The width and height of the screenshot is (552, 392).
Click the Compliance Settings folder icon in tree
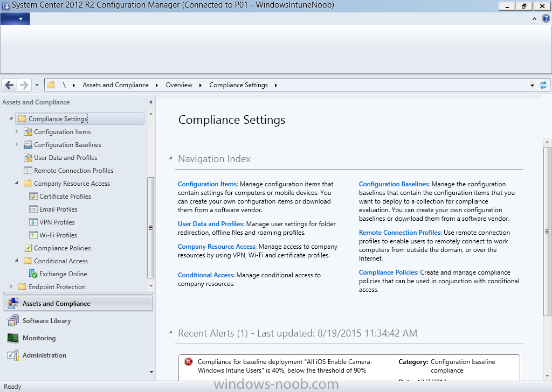click(22, 118)
